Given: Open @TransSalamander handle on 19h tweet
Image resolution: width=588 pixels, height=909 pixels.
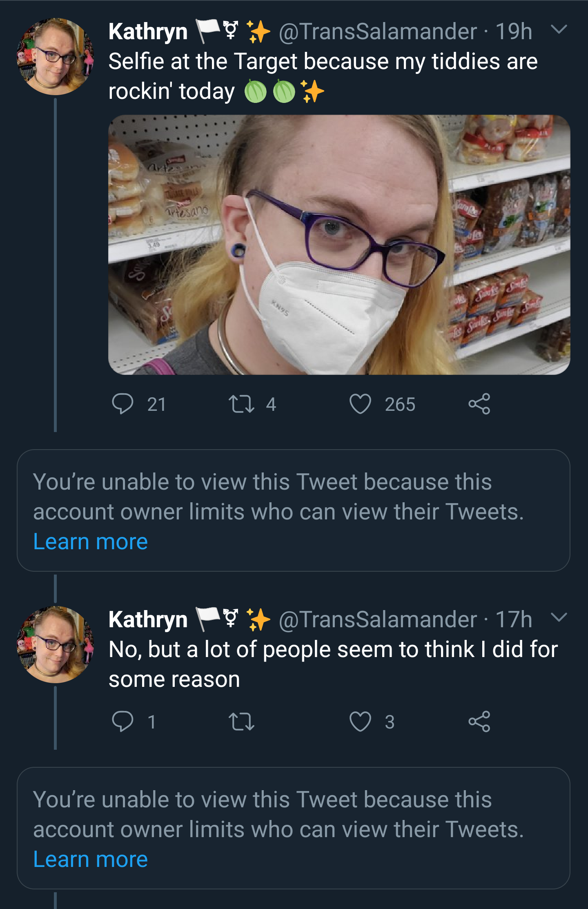Looking at the screenshot, I should (378, 31).
